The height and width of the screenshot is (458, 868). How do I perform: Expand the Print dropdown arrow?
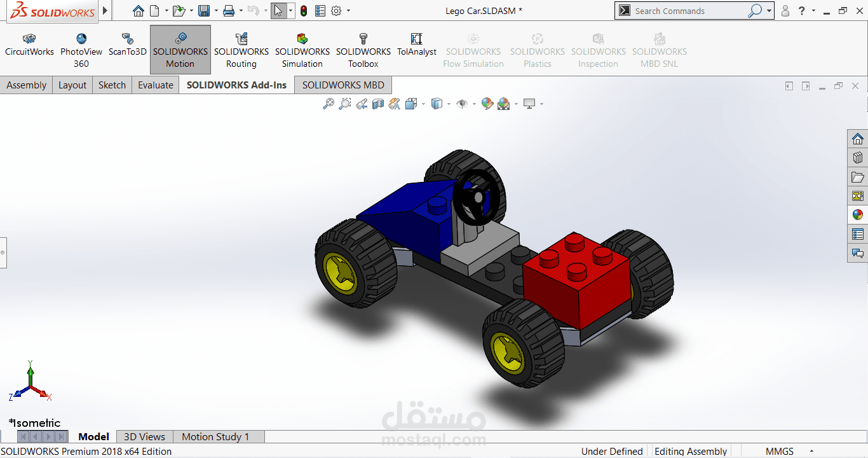click(241, 11)
